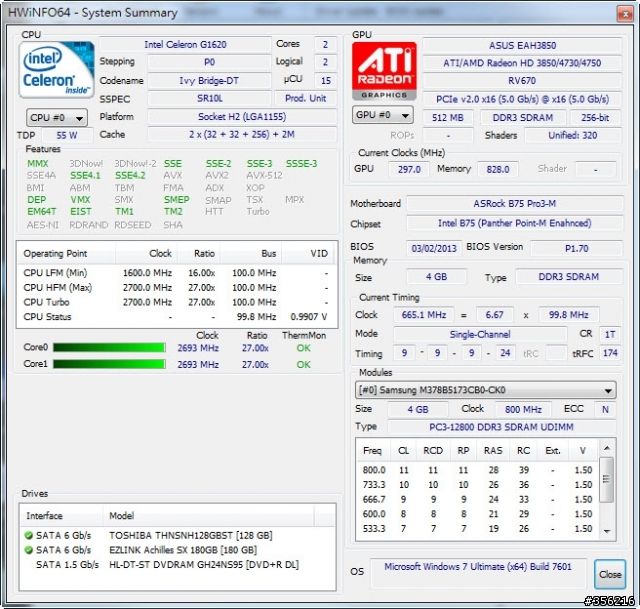
Task: Click the memory timings table scroll down arrow
Action: coord(607,531)
